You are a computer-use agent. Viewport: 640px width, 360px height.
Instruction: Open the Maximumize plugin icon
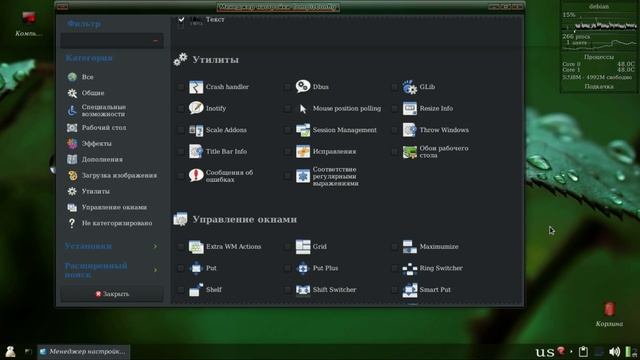[410, 247]
